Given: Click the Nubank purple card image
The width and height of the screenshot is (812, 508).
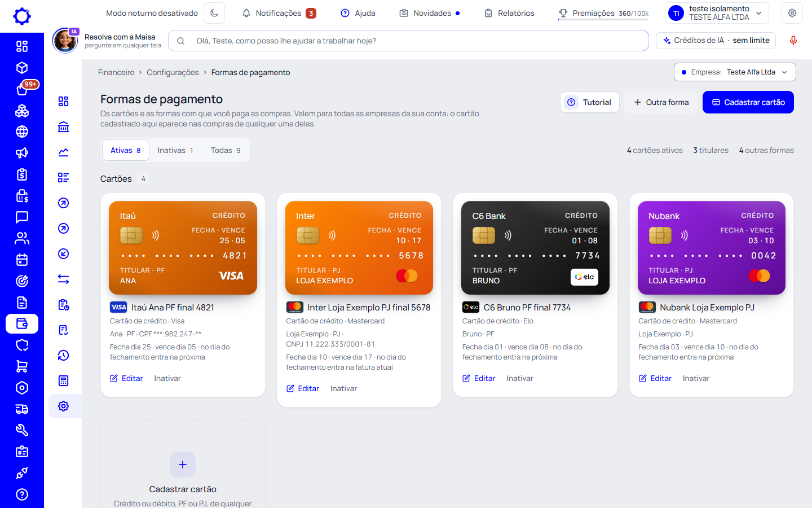Looking at the screenshot, I should [712, 248].
